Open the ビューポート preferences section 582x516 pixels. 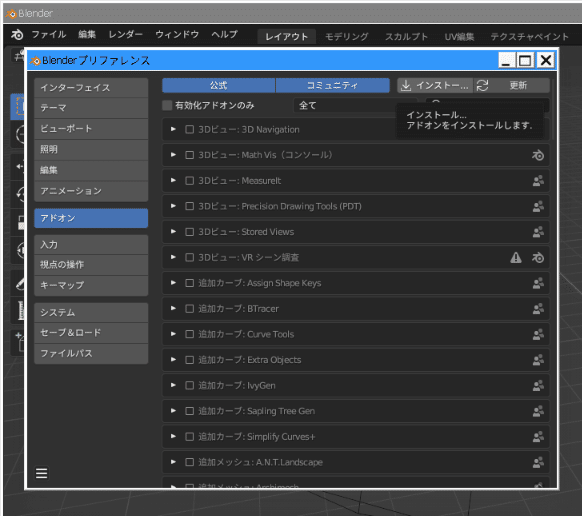[91, 129]
